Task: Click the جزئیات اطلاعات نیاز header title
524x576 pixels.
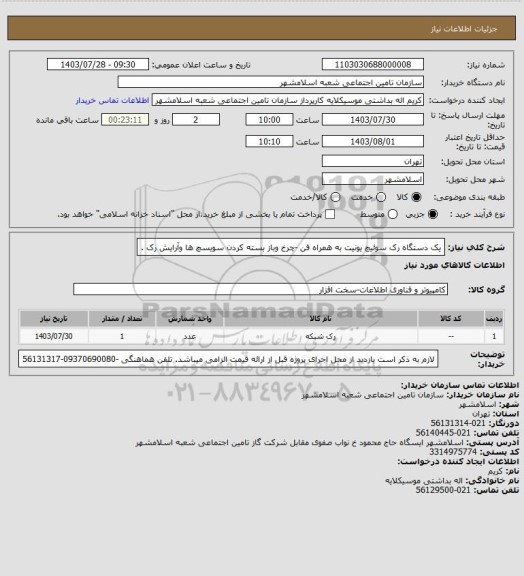Action: [464, 29]
